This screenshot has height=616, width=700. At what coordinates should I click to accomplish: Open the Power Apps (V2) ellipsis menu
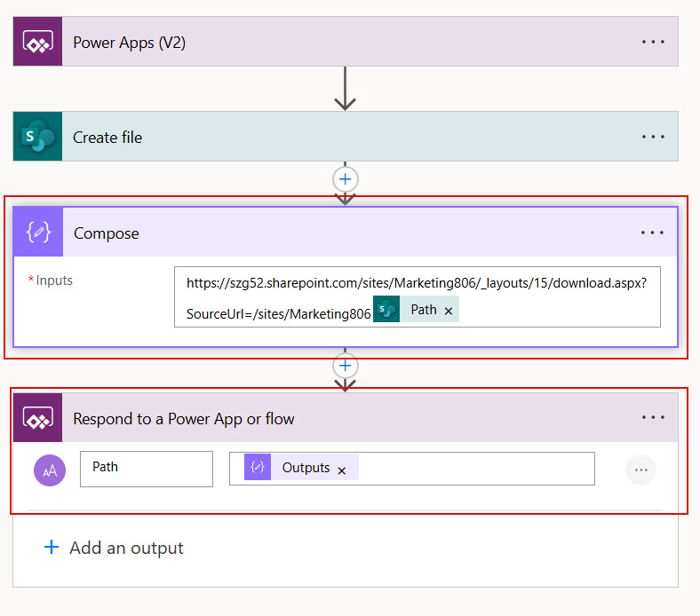(x=653, y=42)
